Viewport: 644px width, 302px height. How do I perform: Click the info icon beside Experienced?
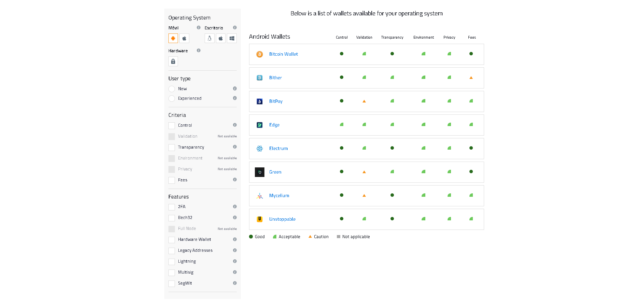(x=235, y=98)
